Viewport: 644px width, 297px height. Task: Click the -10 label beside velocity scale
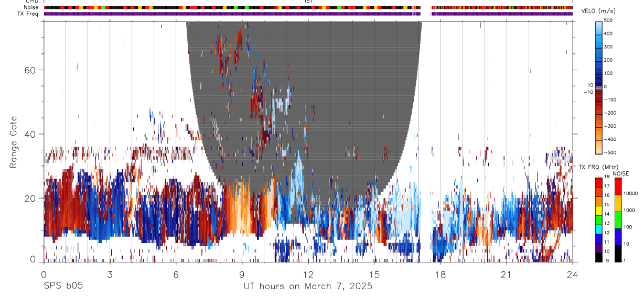coord(587,92)
